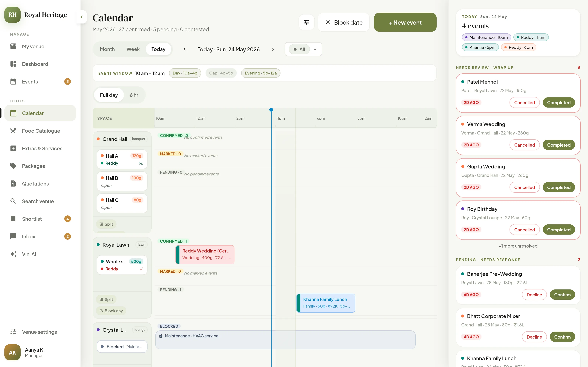The height and width of the screenshot is (367, 588).
Task: Switch to Week view tab
Action: tap(133, 49)
